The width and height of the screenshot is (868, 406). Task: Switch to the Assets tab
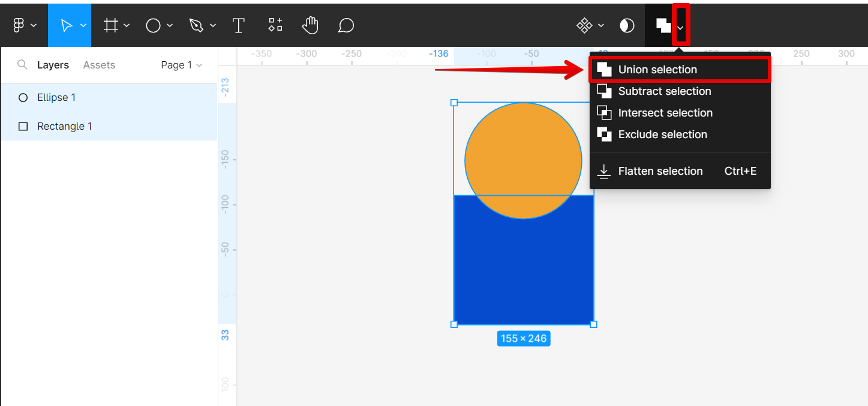(x=99, y=65)
